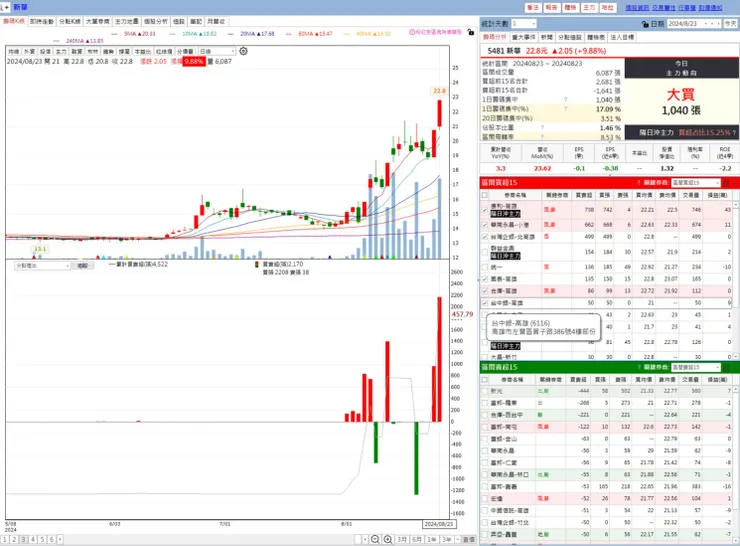Toggle select-all checkbox in 區間賣超15 header
Screen dimensions: 740x546
click(485, 379)
